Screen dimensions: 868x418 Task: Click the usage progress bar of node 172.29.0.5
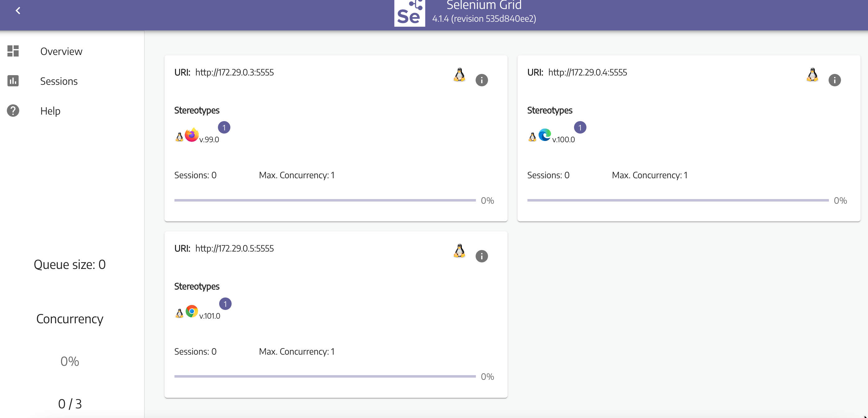[325, 376]
